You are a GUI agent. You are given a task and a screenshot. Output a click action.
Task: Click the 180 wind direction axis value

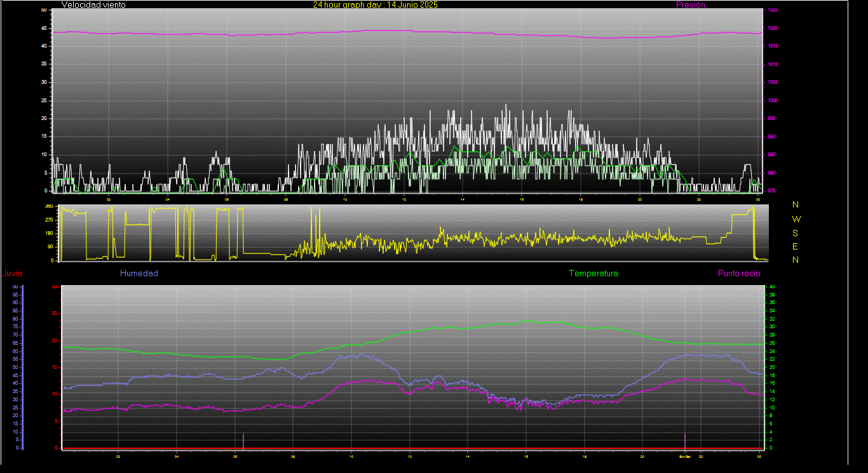click(49, 234)
